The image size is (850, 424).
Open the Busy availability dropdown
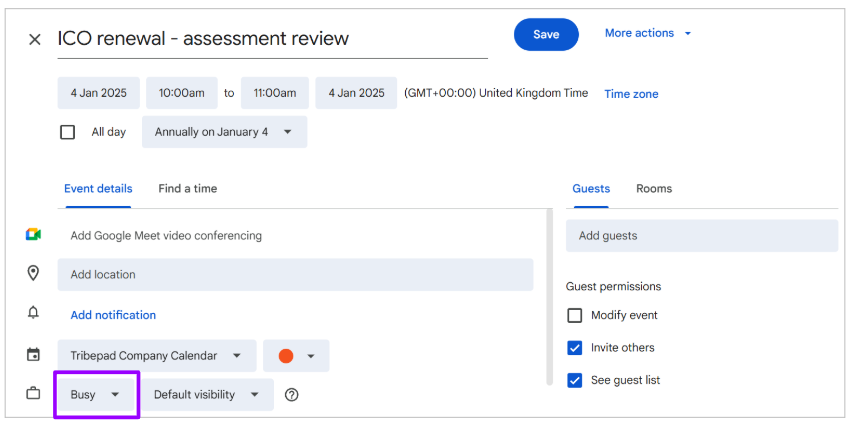pyautogui.click(x=95, y=395)
